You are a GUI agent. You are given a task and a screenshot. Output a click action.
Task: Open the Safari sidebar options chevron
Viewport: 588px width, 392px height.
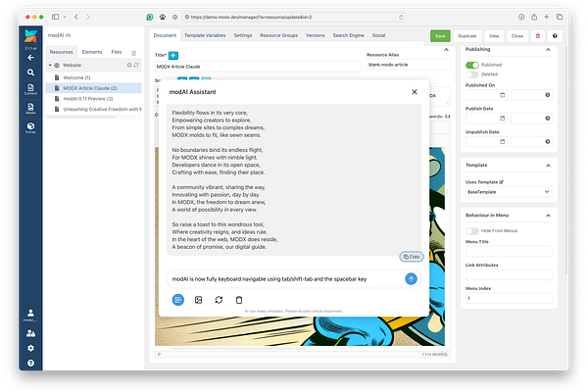(65, 17)
